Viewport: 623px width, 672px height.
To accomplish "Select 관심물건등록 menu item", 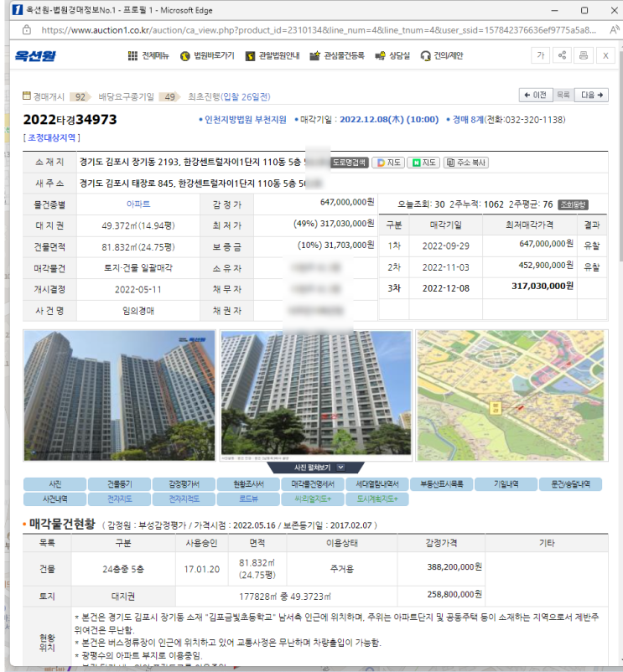I will [337, 55].
